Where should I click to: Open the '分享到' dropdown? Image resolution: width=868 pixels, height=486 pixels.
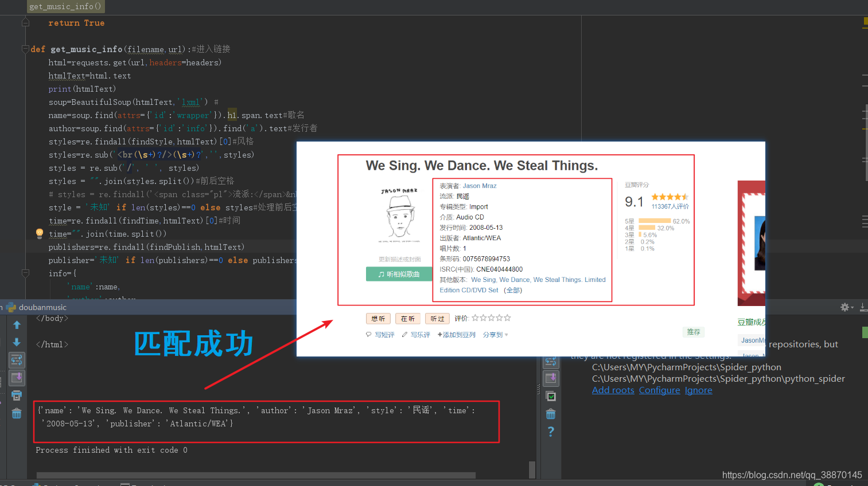pos(496,335)
